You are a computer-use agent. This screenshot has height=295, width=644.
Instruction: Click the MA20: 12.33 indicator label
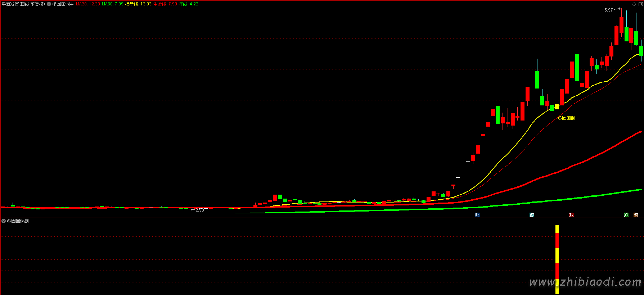[88, 4]
